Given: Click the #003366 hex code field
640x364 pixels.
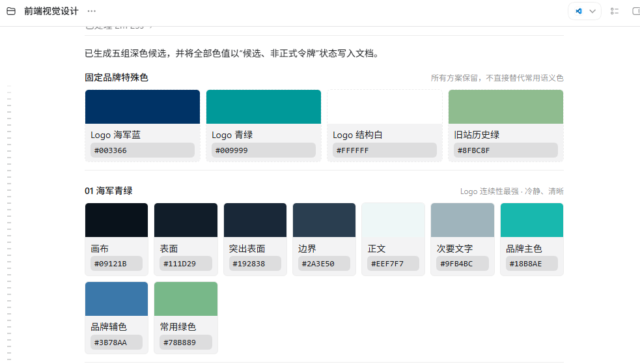Looking at the screenshot, I should (x=143, y=150).
